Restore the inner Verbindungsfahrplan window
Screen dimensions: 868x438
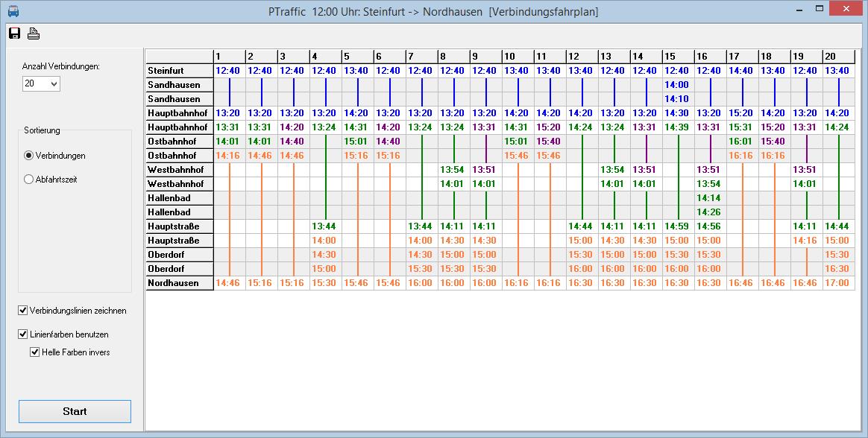[820, 9]
